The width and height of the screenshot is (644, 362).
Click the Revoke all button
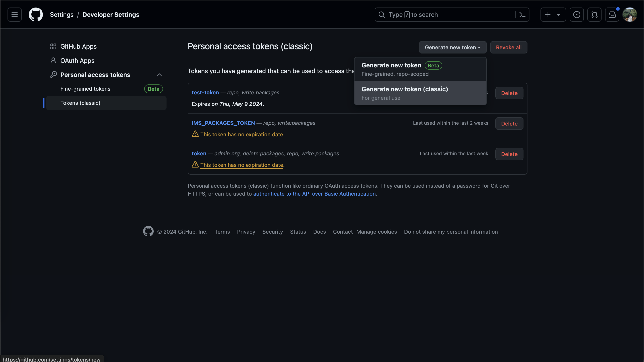[x=508, y=47]
